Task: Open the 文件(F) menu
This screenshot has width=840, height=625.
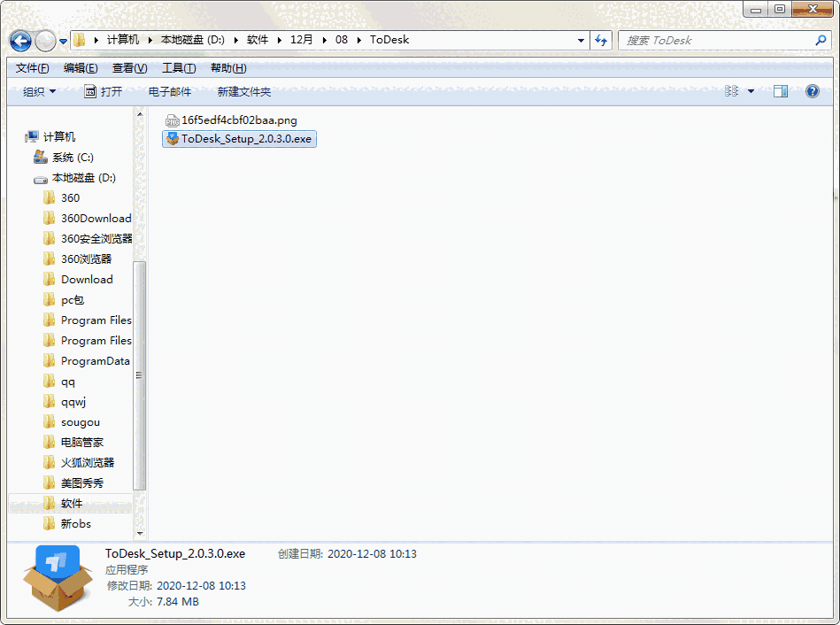Action: (32, 68)
